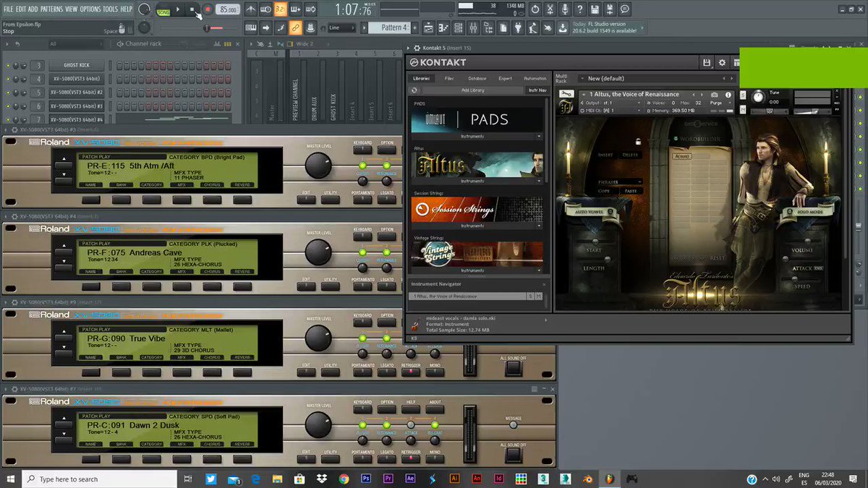This screenshot has width=868, height=488.
Task: Toggle Instr Nav button in Kontakt
Action: [537, 90]
